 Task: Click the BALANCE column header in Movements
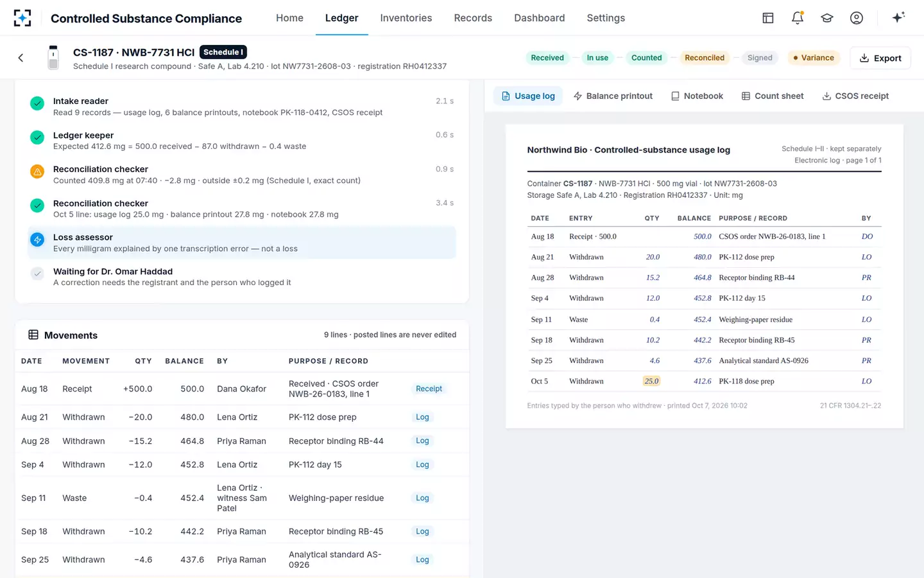[184, 361]
